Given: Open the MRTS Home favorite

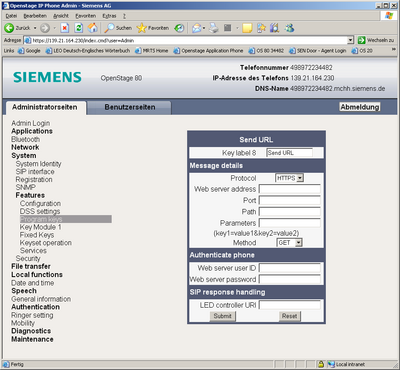Looking at the screenshot, I should (152, 51).
